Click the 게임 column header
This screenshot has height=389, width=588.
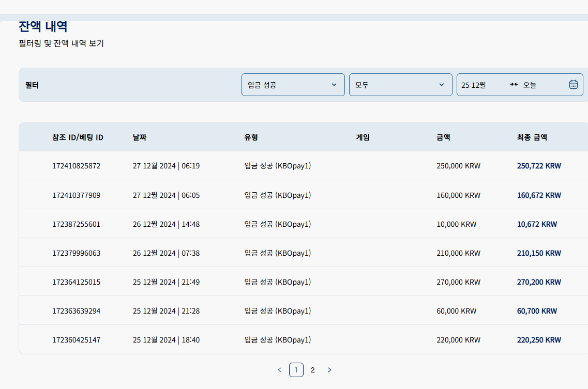pyautogui.click(x=363, y=137)
